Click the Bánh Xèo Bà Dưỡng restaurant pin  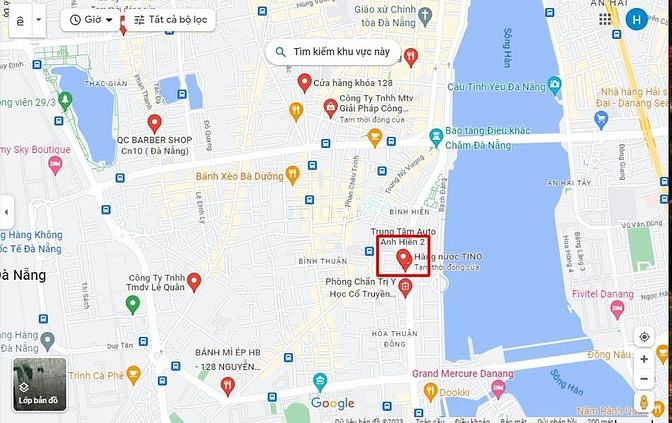293,176
